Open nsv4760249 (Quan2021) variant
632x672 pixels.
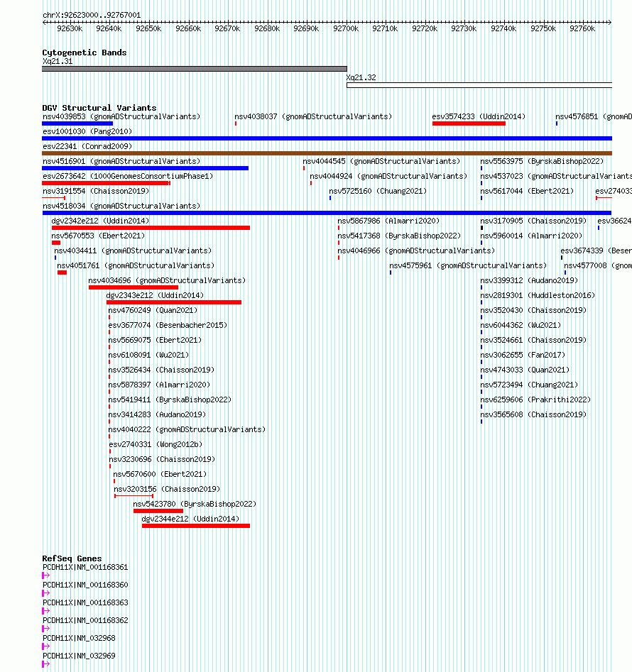[153, 310]
